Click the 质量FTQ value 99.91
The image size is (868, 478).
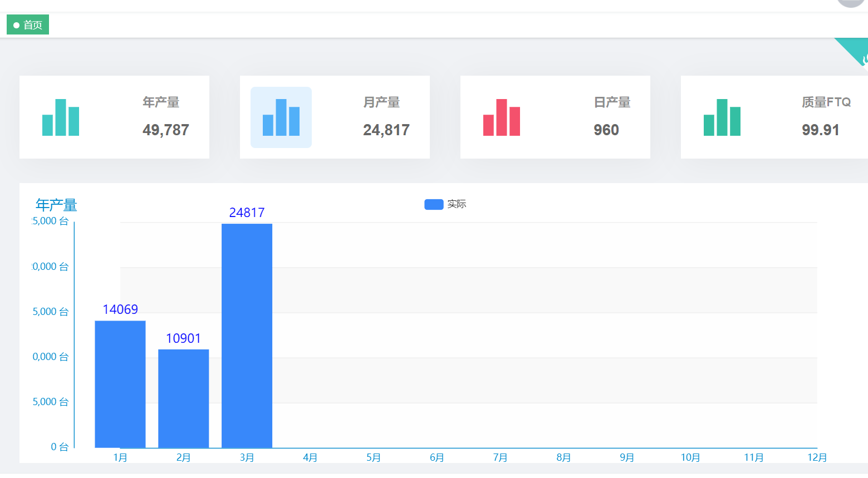tap(821, 130)
